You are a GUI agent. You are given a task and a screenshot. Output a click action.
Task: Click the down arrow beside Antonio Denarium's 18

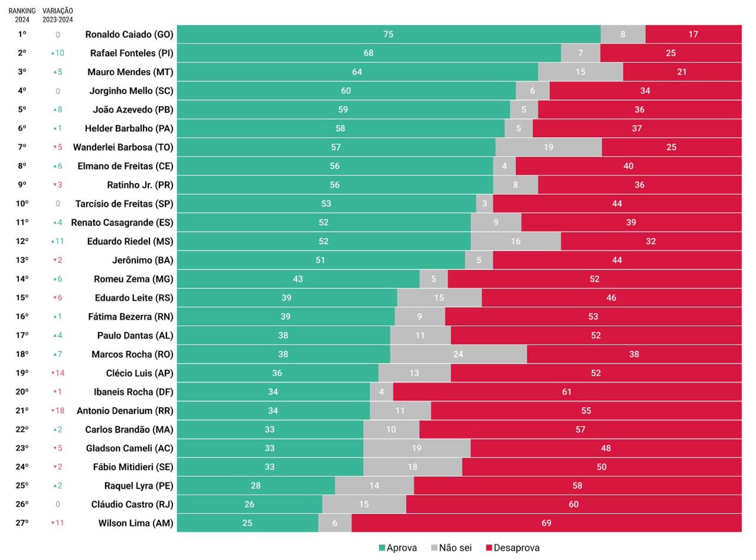[x=53, y=411]
